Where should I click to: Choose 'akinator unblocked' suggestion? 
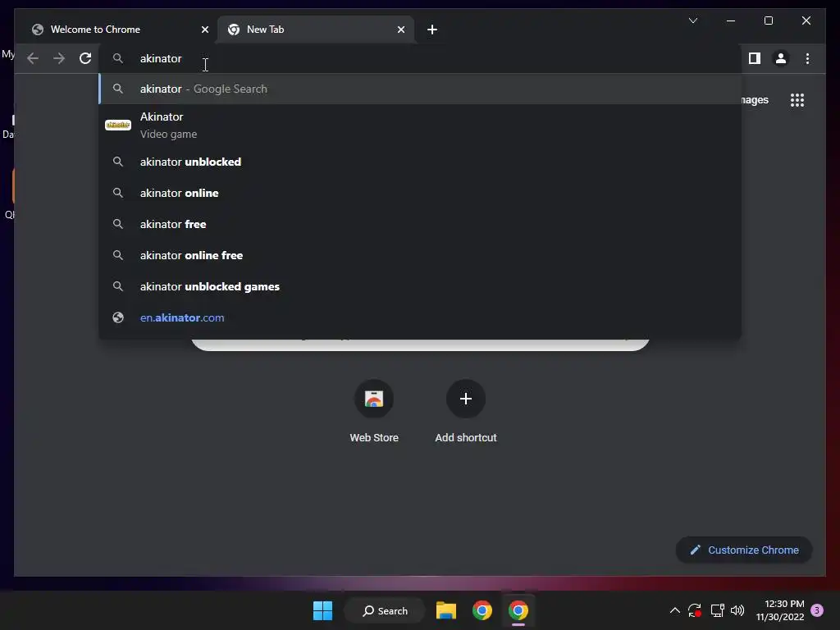click(x=420, y=162)
